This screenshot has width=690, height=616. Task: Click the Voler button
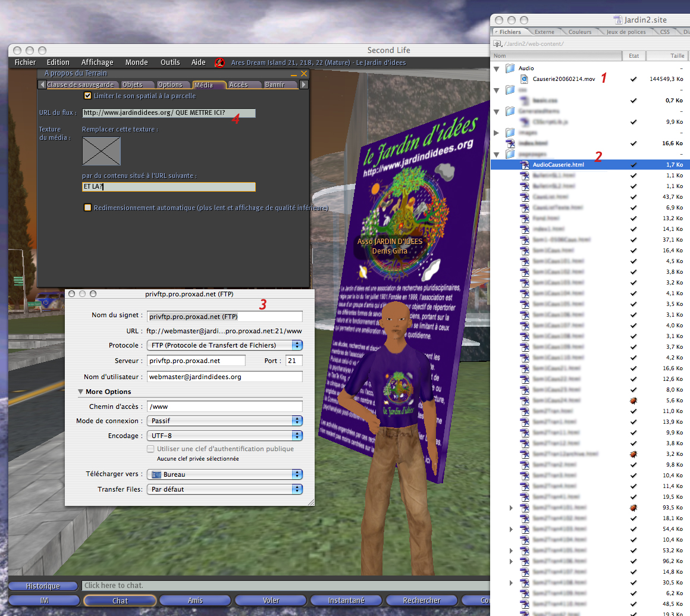[x=271, y=601]
